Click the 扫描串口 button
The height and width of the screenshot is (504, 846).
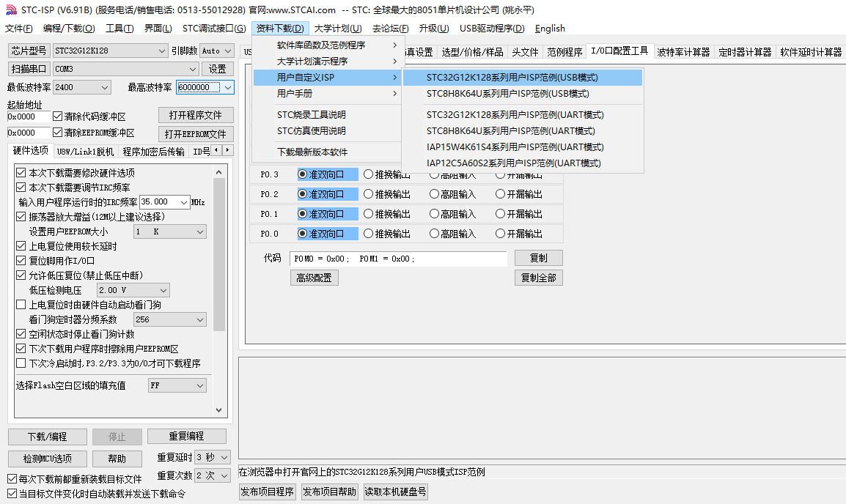click(29, 69)
